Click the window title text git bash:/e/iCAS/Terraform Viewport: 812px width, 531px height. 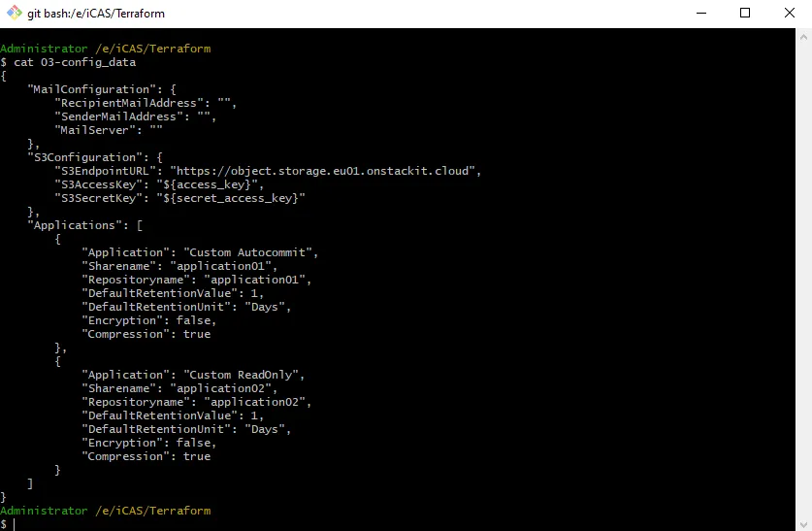95,14
